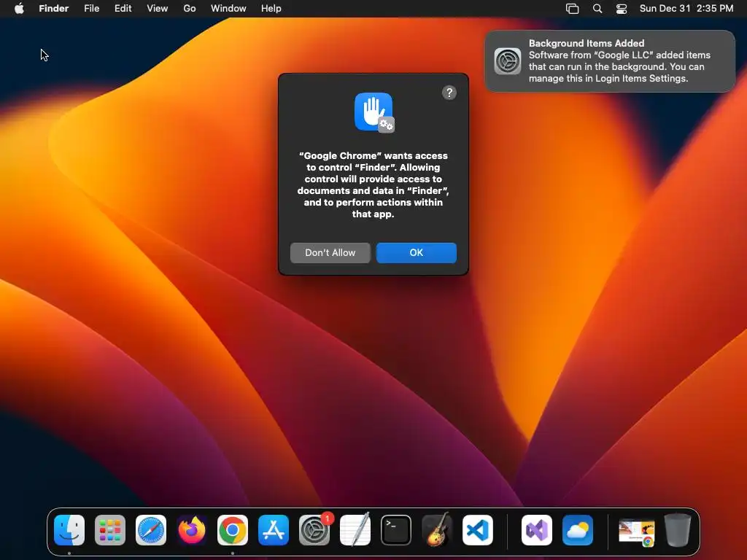The height and width of the screenshot is (560, 747).
Task: Launch TextEdit from the Dock
Action: (355, 530)
